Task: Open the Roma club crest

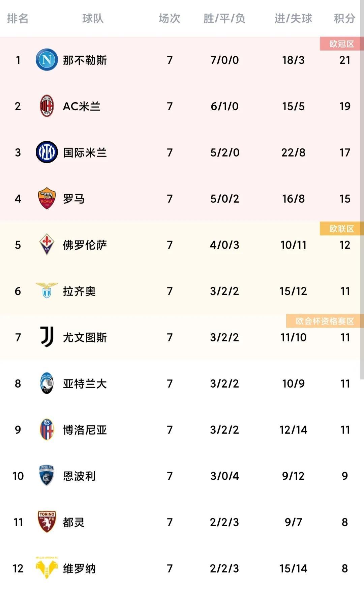Action: pos(47,198)
